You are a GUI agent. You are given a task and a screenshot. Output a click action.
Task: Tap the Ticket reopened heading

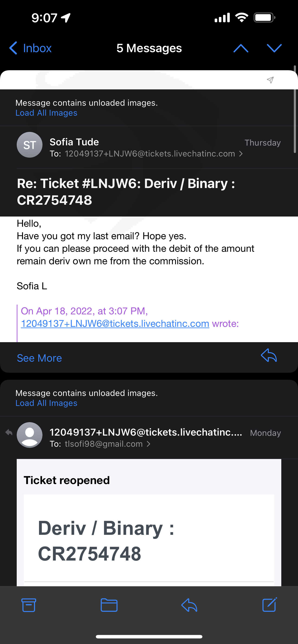tap(67, 480)
